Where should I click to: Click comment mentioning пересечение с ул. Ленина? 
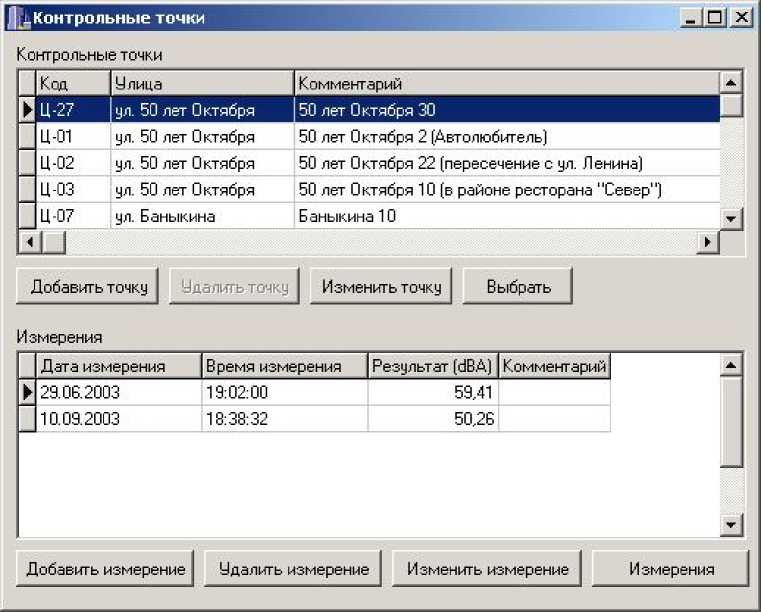tap(507, 163)
